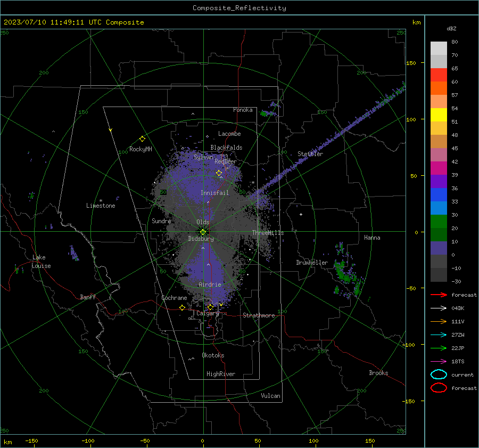Click the Composite_Reflectivity title
This screenshot has width=479, height=448.
[240, 8]
